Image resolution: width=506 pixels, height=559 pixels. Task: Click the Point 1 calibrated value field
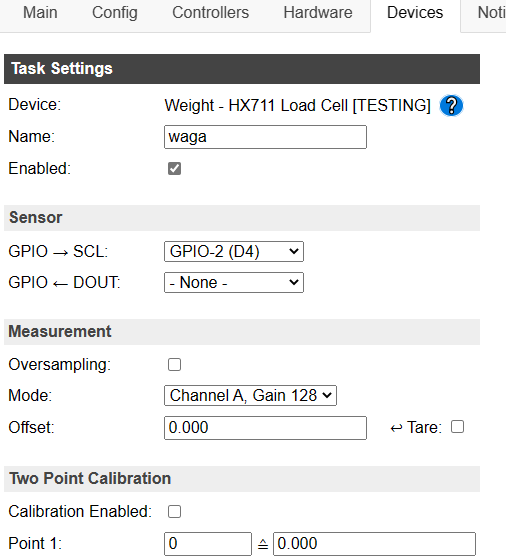(374, 544)
